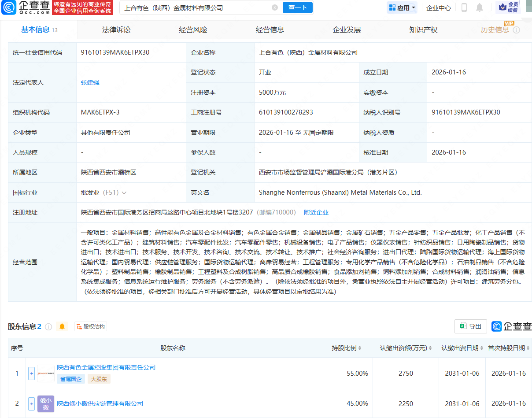Click the Excel icon on the 导出 button
This screenshot has height=418, width=532.
[x=462, y=326]
